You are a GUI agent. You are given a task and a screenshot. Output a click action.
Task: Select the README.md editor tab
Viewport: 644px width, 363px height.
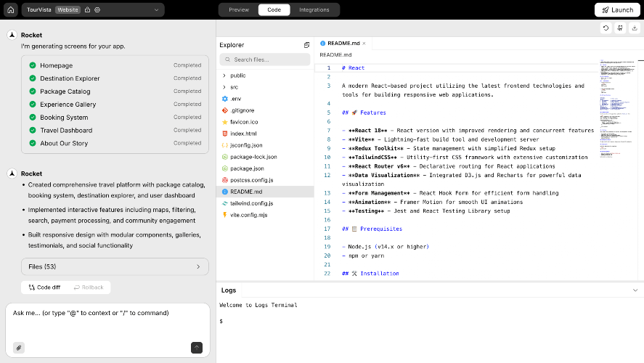pyautogui.click(x=343, y=43)
